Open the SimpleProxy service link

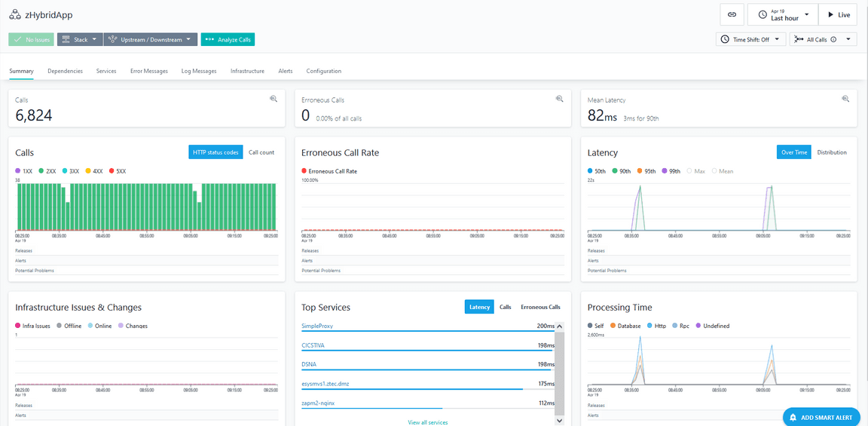tap(317, 326)
